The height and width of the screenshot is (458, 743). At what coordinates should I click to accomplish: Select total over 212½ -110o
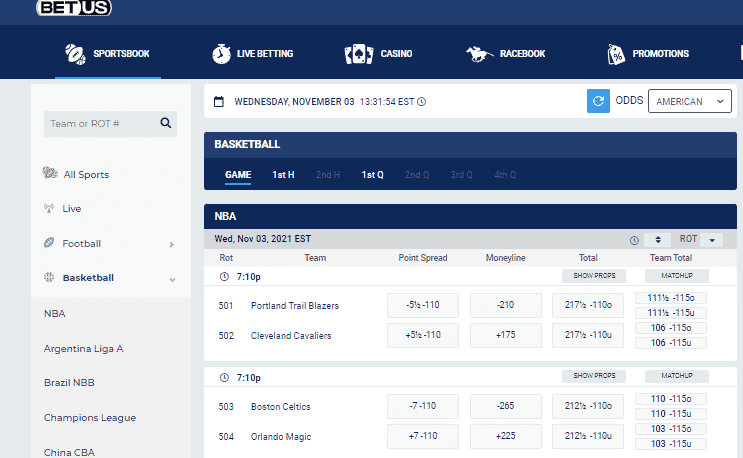tap(588, 406)
